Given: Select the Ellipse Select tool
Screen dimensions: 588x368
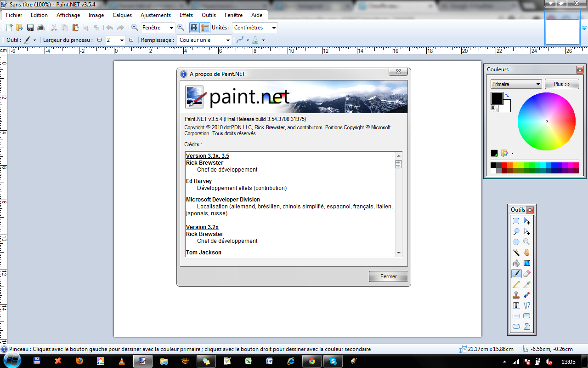Looking at the screenshot, I should (x=516, y=242).
